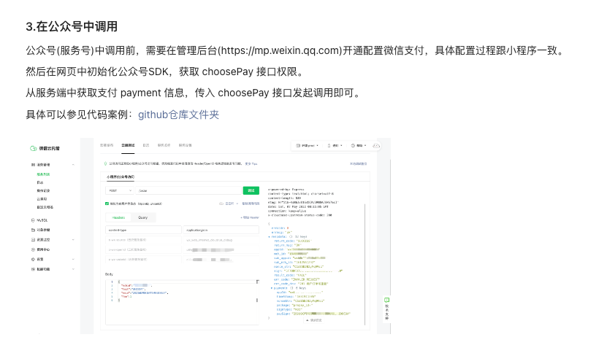
Task: Click the green send request button
Action: [x=251, y=190]
